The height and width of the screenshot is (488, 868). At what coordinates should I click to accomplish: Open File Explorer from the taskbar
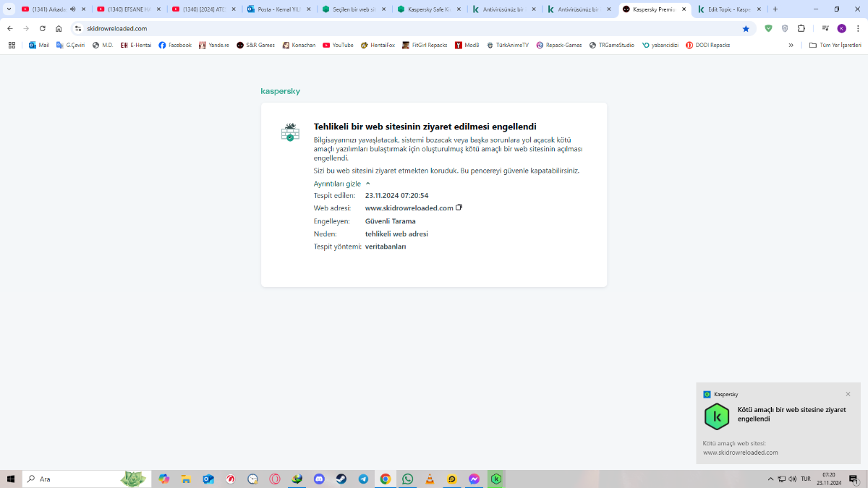tap(186, 479)
